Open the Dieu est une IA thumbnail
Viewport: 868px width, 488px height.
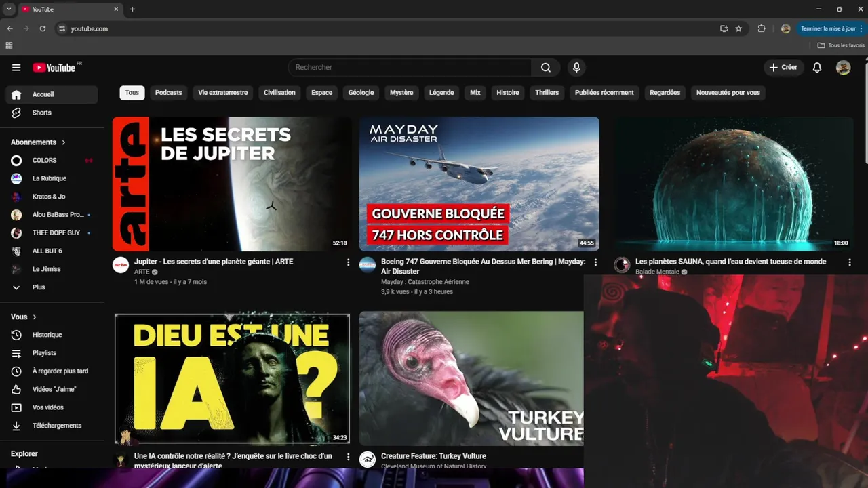pyautogui.click(x=232, y=379)
